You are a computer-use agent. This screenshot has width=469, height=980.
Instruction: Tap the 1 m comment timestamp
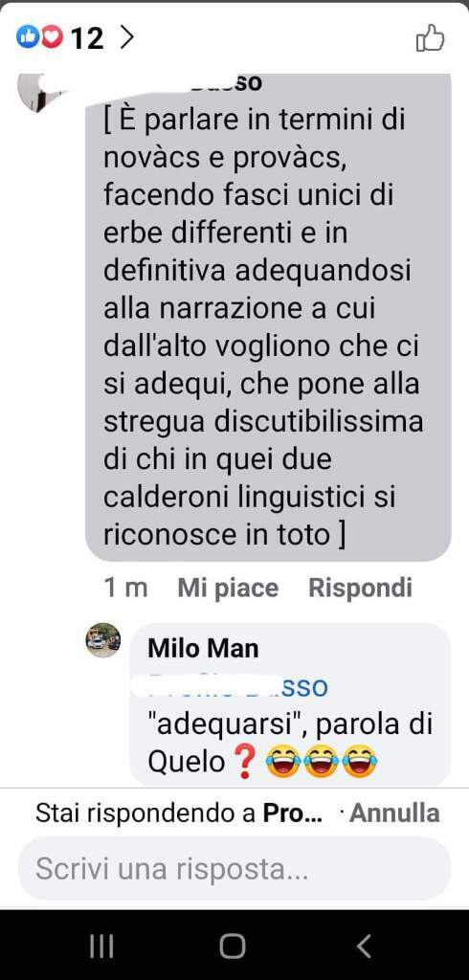click(x=125, y=589)
